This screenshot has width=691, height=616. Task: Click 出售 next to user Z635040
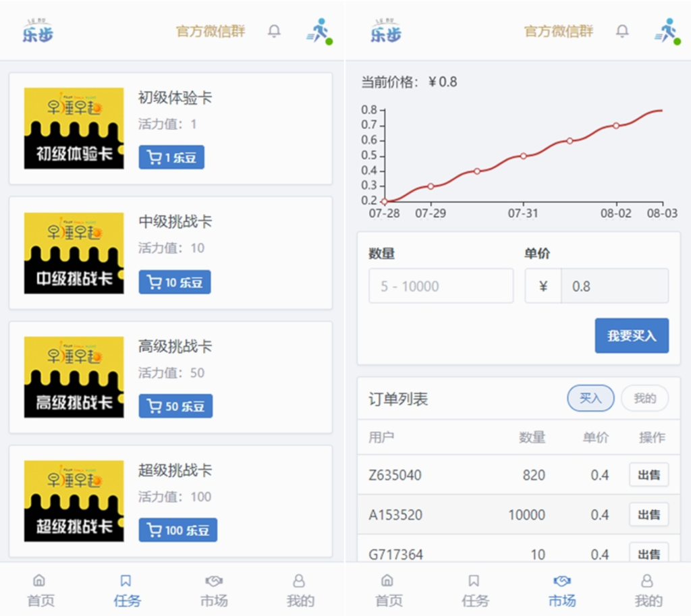pyautogui.click(x=648, y=475)
